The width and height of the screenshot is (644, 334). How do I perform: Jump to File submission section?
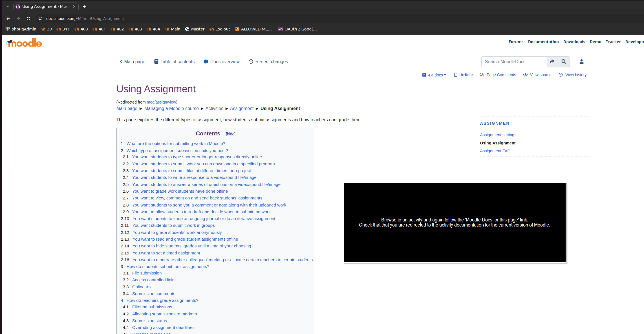coord(147,273)
